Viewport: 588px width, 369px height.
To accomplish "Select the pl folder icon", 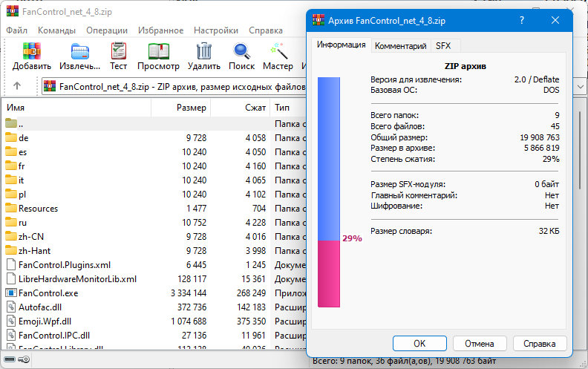I will [11, 195].
